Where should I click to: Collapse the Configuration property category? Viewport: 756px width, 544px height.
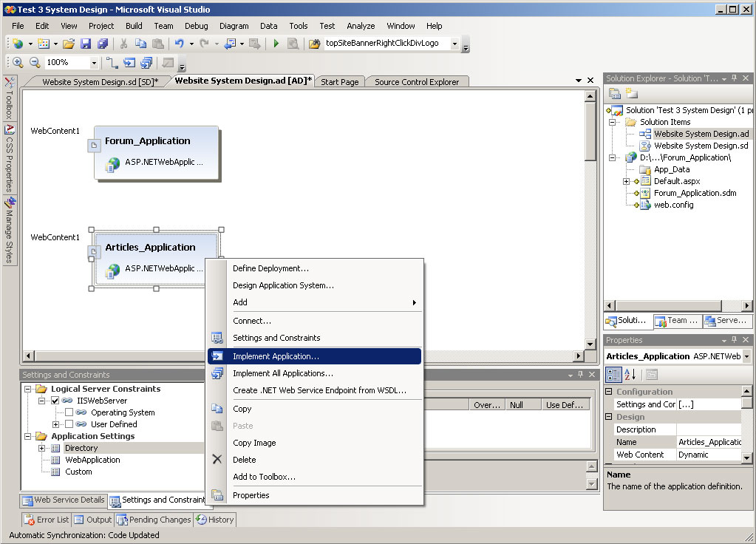(x=608, y=392)
